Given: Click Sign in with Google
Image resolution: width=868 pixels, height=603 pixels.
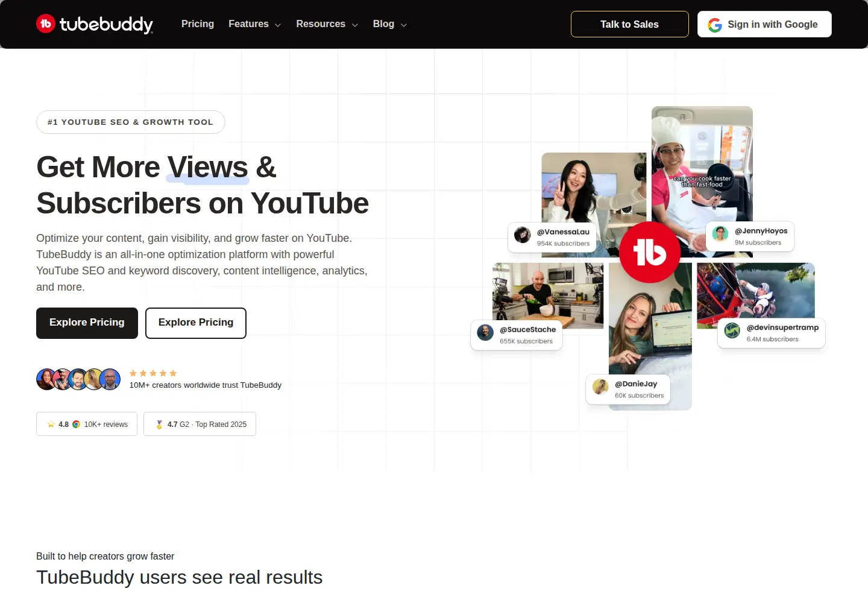Looking at the screenshot, I should [764, 24].
